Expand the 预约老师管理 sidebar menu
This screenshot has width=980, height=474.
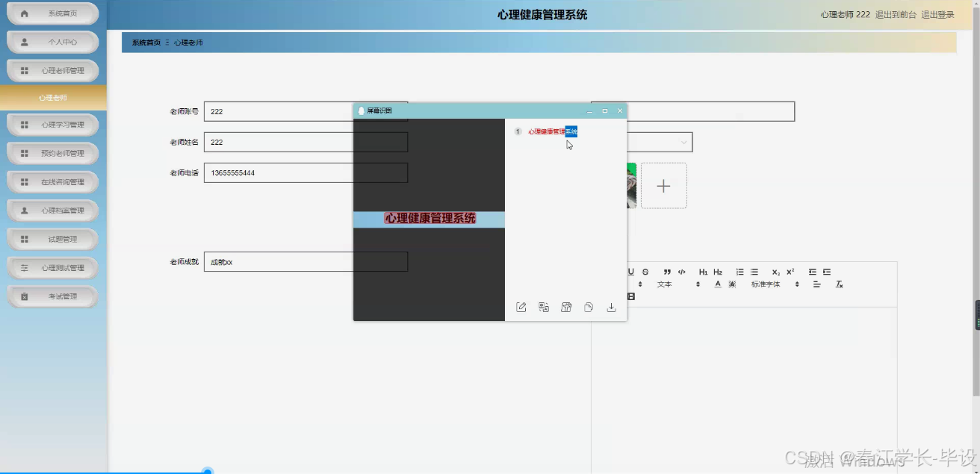(53, 153)
